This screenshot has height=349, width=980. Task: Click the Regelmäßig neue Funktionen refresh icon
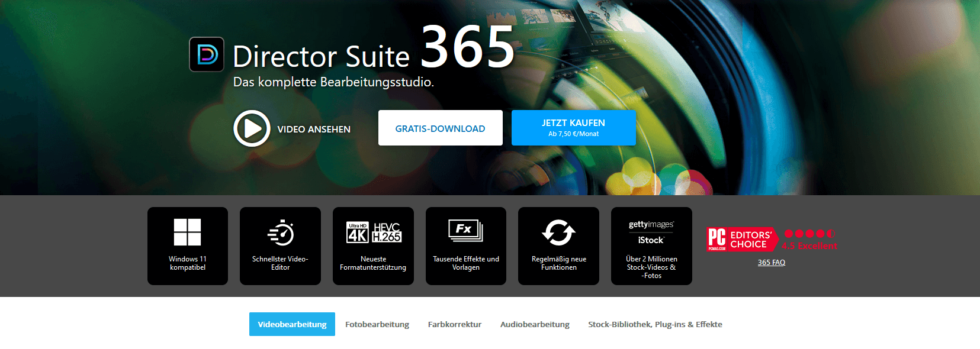click(558, 232)
